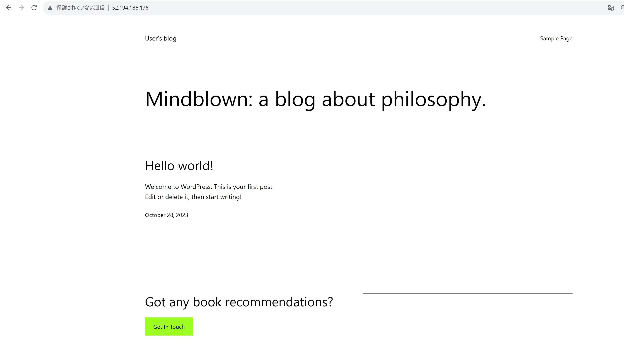Open the Hello world! post title
Screen dimensions: 624x364
pyautogui.click(x=179, y=165)
